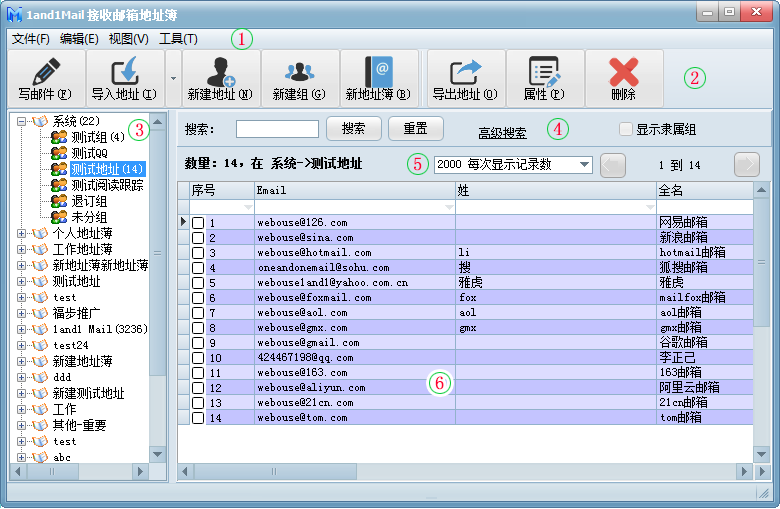
Task: Enable the 显示隶属组 checkbox
Action: (x=625, y=129)
